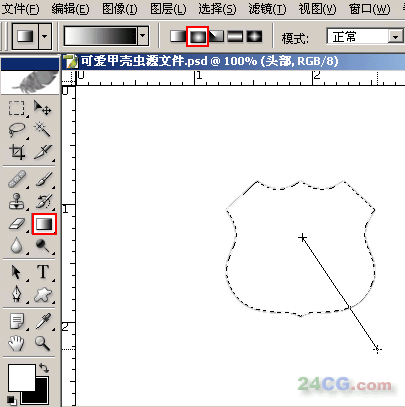Select the Healing Brush tool
This screenshot has height=407, width=405.
pos(17,179)
